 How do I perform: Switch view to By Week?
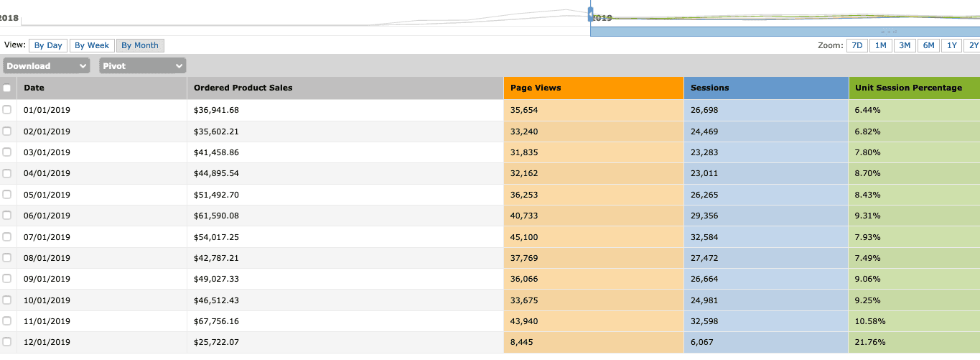[x=92, y=45]
